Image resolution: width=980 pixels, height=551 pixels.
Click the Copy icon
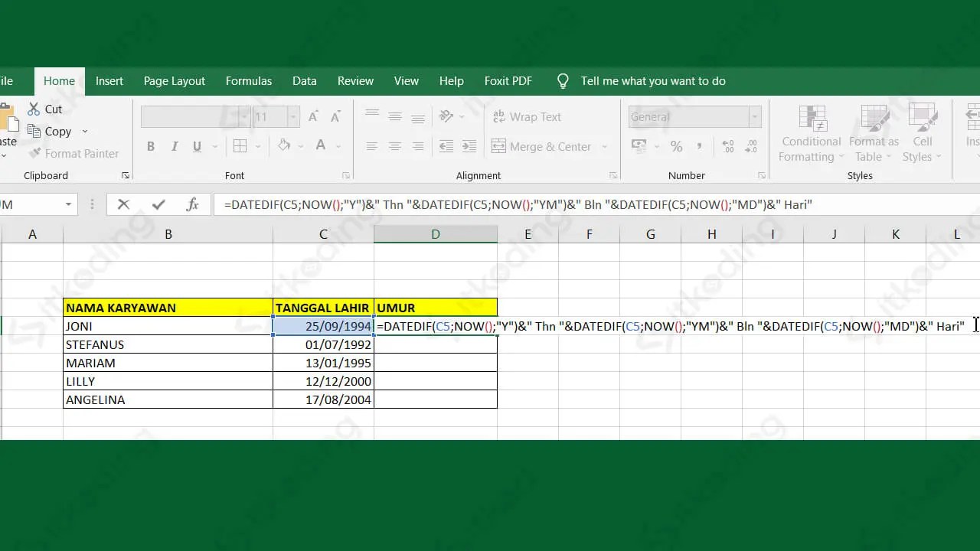pyautogui.click(x=34, y=131)
